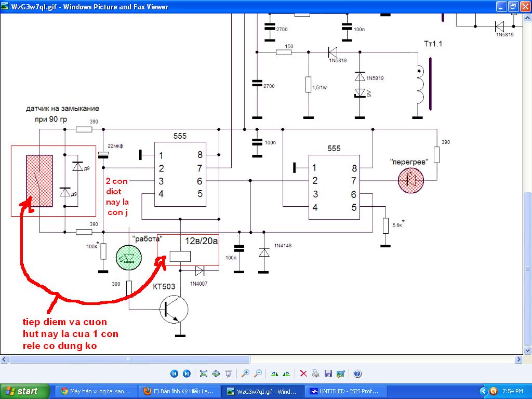Click the Best Fit icon
The width and height of the screenshot is (532, 399).
tap(204, 374)
